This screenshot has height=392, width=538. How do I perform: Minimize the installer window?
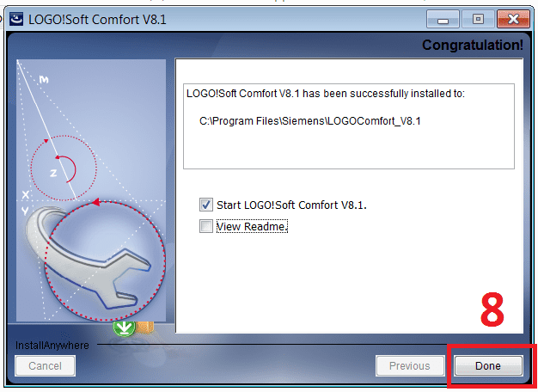click(x=443, y=19)
